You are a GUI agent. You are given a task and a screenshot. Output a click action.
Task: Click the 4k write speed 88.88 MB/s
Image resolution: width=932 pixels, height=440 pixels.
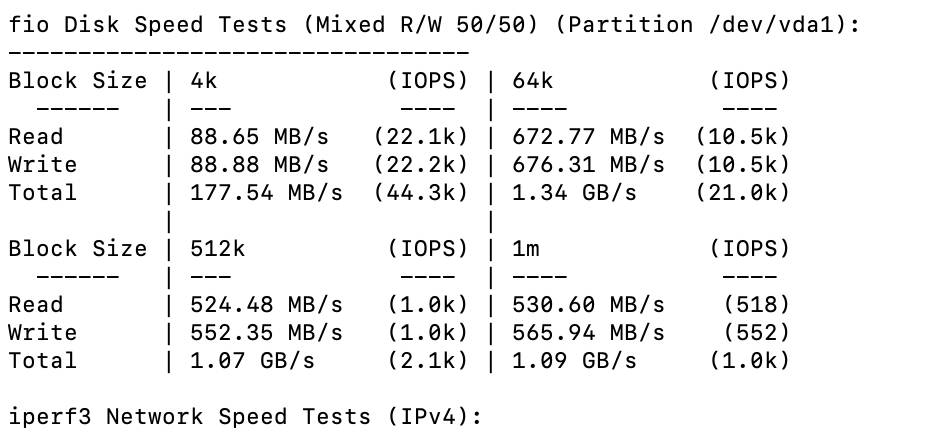(259, 165)
